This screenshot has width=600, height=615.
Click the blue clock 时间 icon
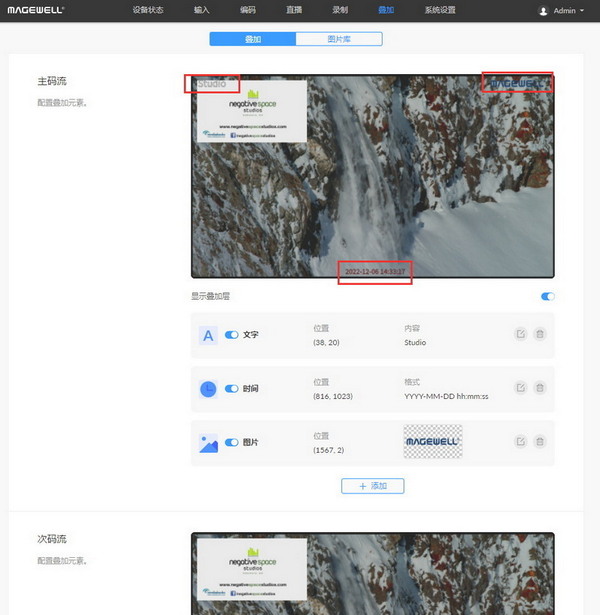(x=208, y=389)
